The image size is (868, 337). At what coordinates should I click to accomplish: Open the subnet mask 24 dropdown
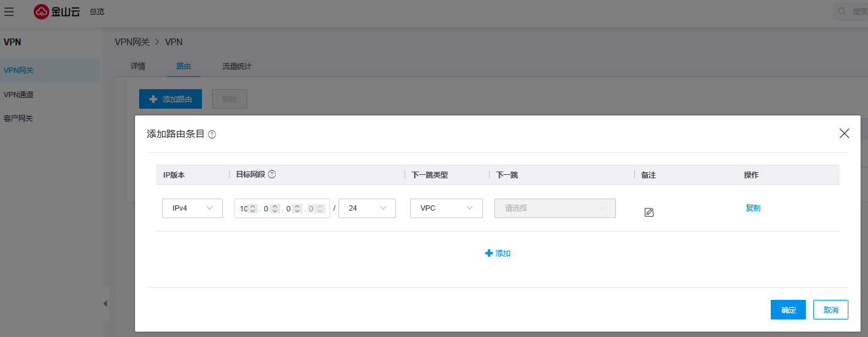point(367,208)
